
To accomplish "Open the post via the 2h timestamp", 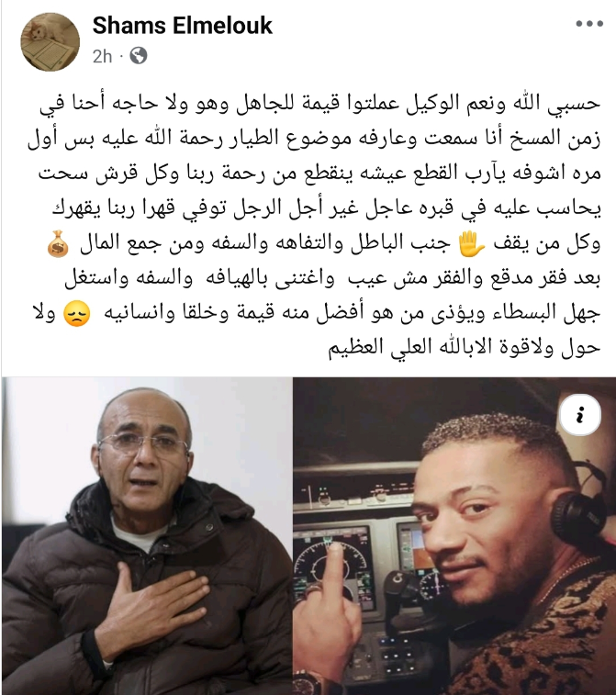I will tap(102, 57).
